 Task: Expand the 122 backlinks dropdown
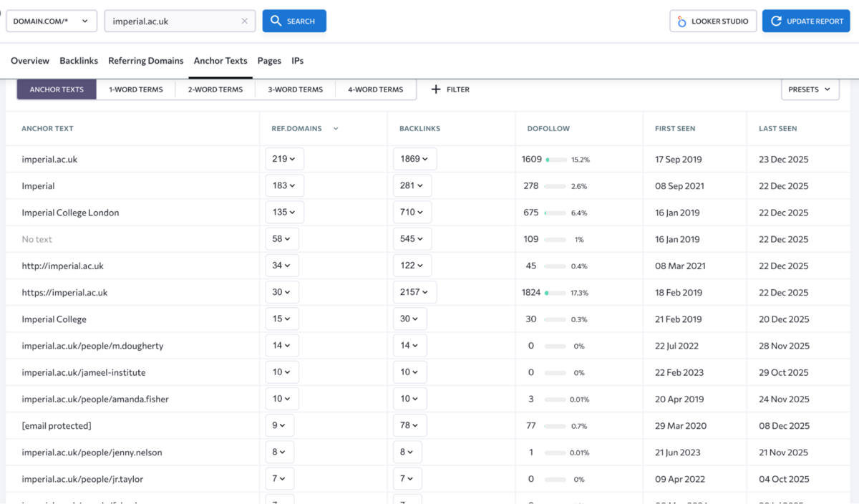tap(412, 266)
